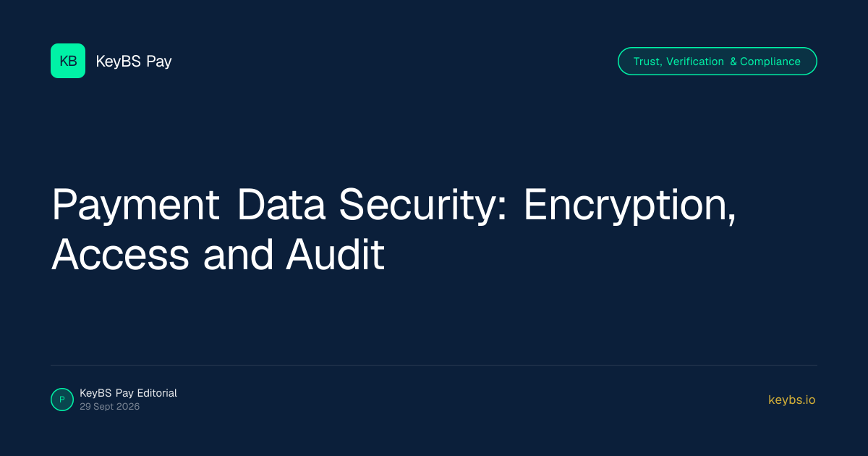Click the word Access in the headline

[120, 255]
